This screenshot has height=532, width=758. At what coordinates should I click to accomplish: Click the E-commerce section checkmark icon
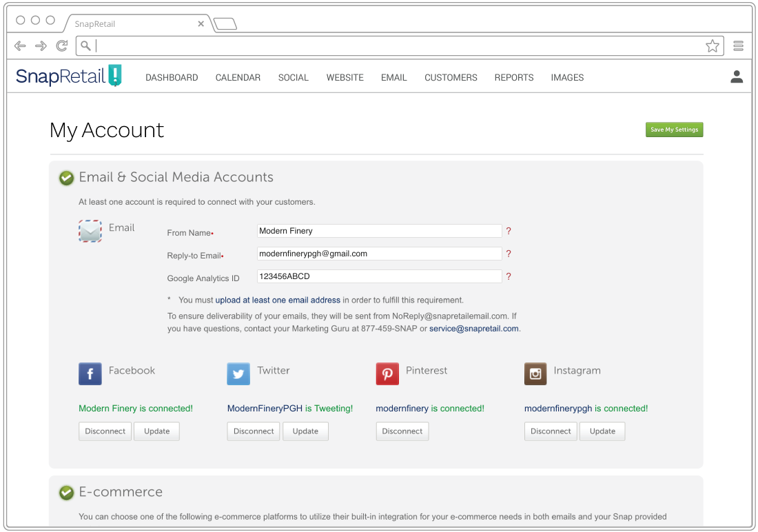point(66,493)
